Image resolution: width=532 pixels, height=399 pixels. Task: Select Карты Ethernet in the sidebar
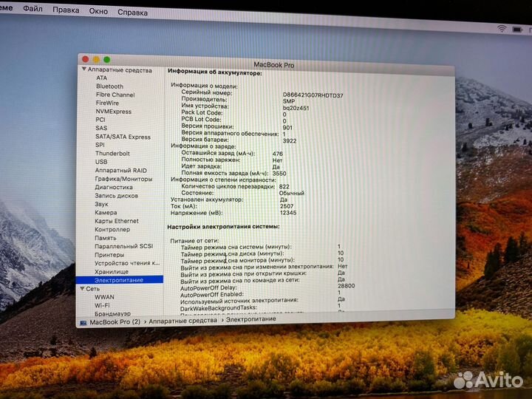(117, 221)
